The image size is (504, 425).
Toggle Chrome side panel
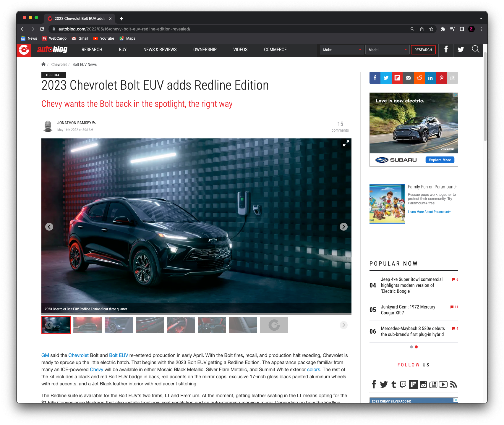[462, 29]
